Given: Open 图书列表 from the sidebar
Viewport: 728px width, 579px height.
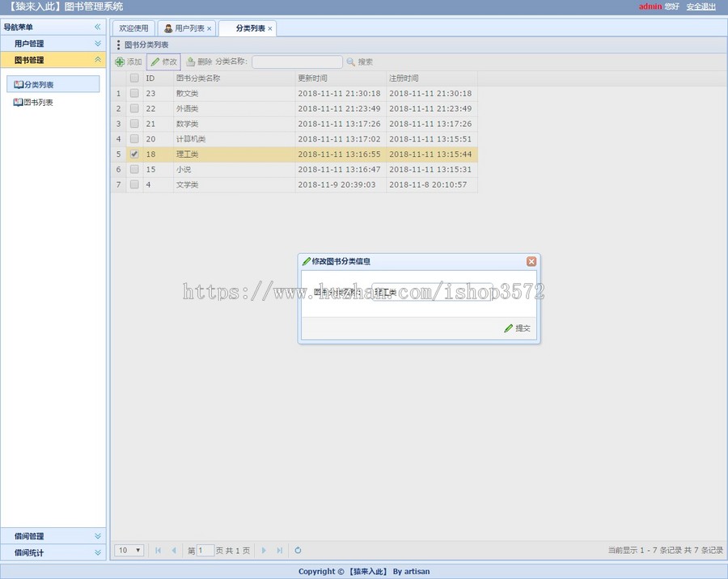Looking at the screenshot, I should (x=37, y=102).
